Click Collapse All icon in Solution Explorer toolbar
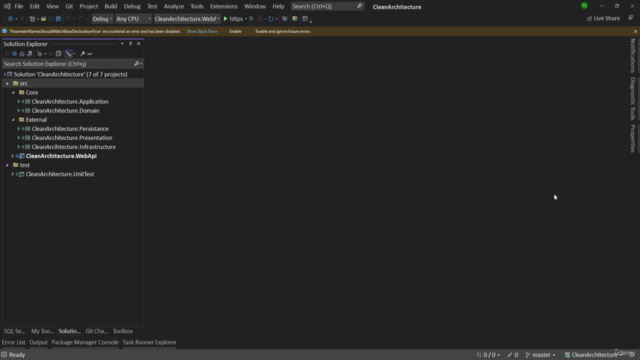Screen dimensions: 640x360 (58, 54)
